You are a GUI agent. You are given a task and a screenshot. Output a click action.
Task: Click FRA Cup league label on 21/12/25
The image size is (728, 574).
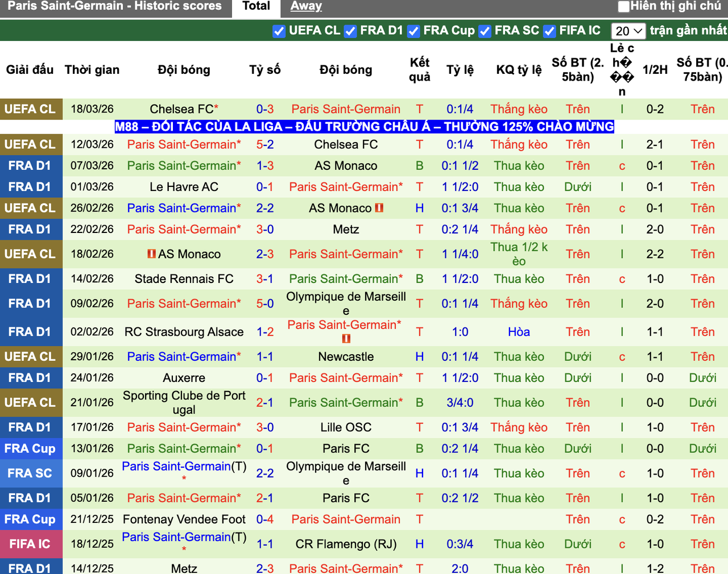coord(30,519)
